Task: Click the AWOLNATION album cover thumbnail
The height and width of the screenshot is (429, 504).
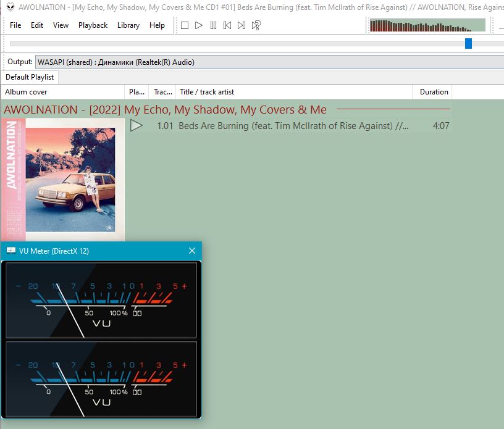Action: click(x=63, y=179)
